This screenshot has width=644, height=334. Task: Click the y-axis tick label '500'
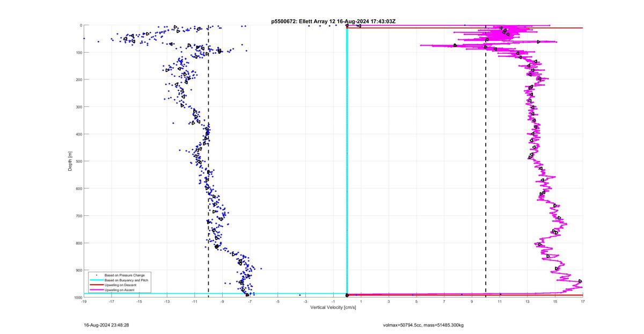79,161
